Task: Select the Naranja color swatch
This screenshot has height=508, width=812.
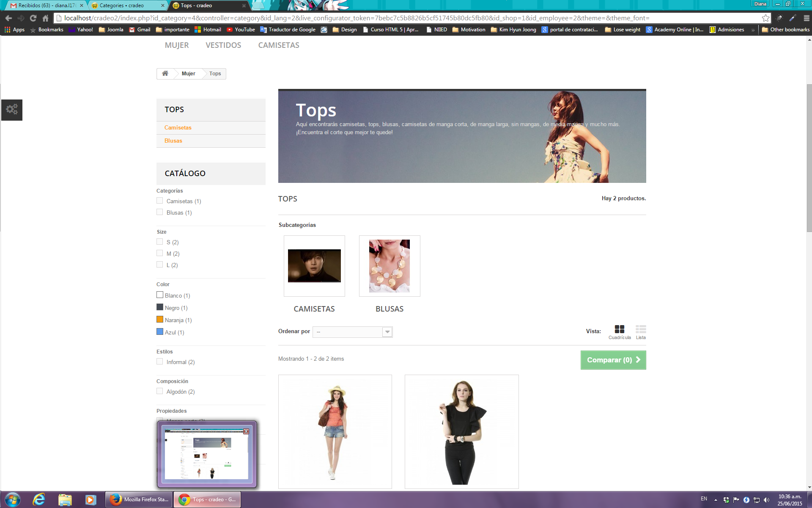Action: [x=160, y=320]
